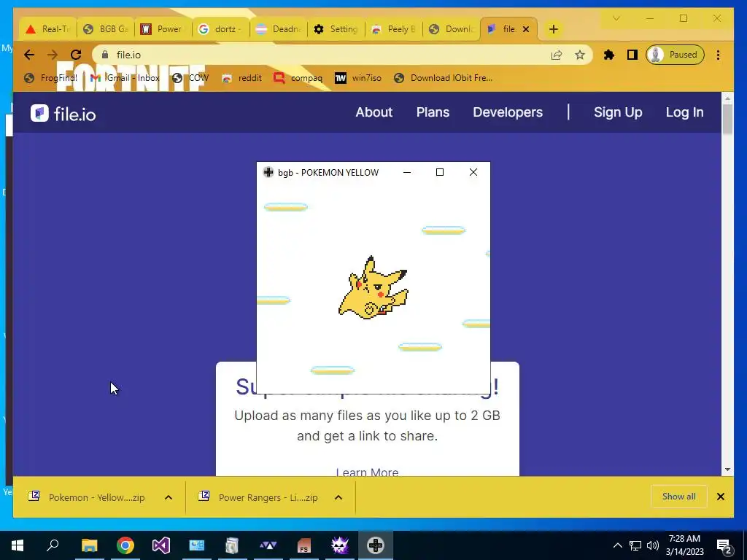Close the file.io tab
747x560 pixels.
pyautogui.click(x=526, y=29)
